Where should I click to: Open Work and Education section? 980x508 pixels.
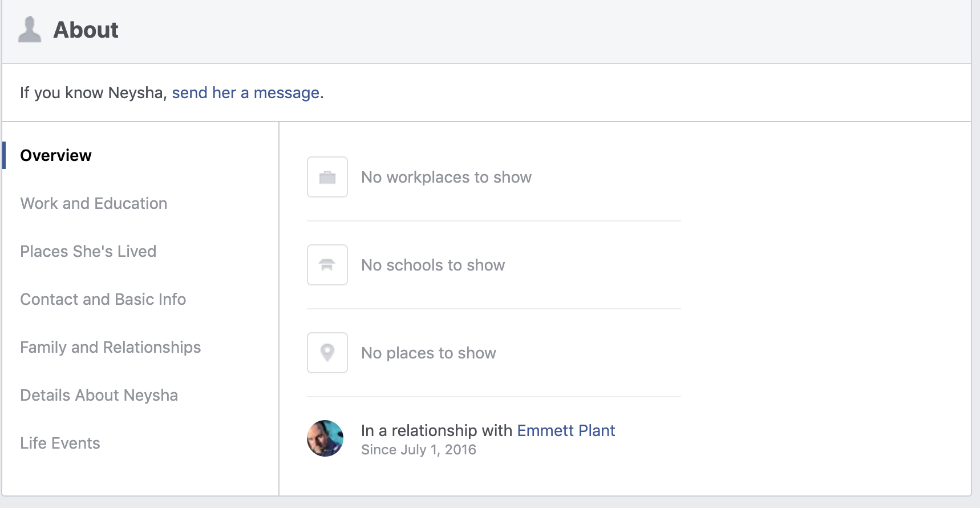click(94, 203)
